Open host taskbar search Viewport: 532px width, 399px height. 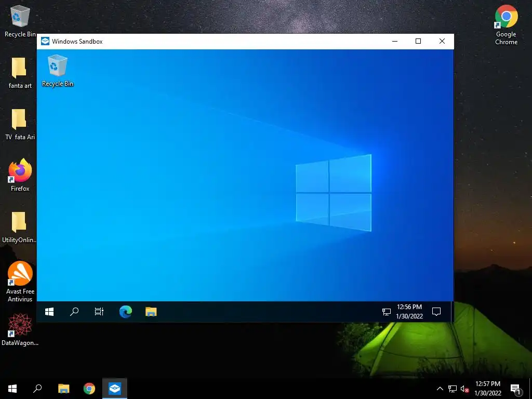37,389
